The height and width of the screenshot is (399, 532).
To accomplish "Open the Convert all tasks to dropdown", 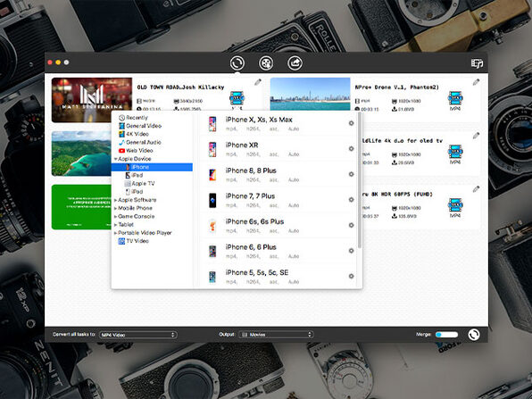I will tap(138, 335).
